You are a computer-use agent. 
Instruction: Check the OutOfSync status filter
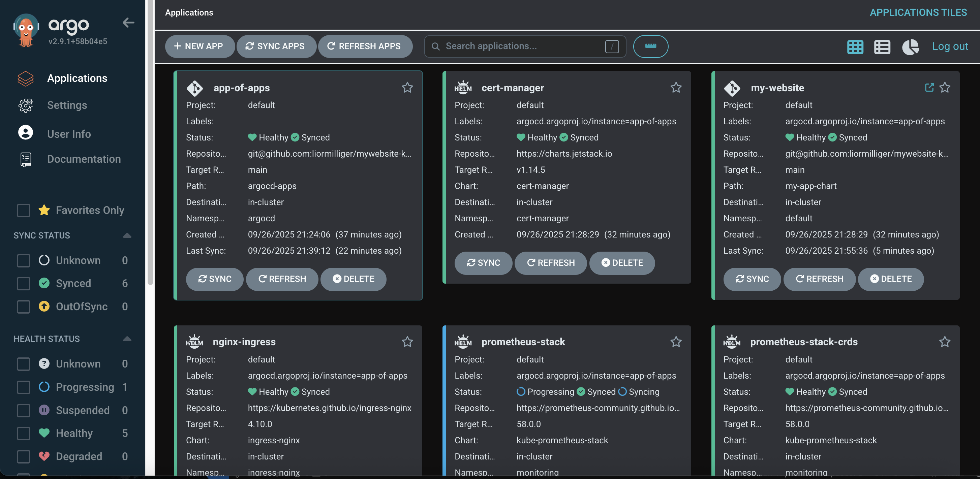click(x=24, y=307)
